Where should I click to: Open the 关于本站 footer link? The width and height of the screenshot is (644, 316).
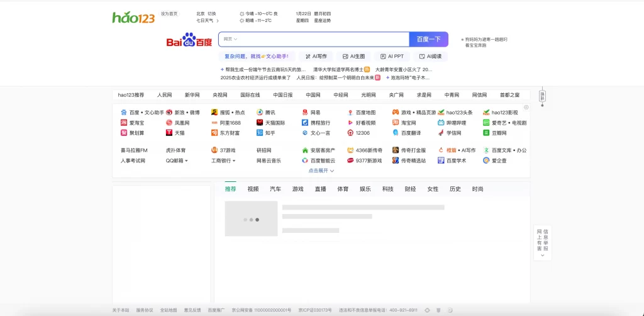coord(121,310)
